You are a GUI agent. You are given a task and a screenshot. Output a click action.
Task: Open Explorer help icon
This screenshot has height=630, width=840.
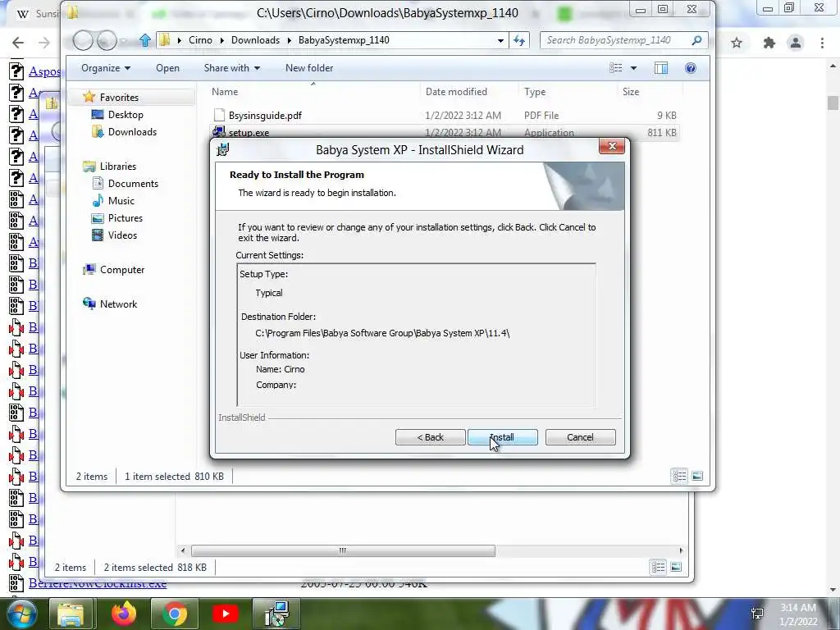pos(691,68)
